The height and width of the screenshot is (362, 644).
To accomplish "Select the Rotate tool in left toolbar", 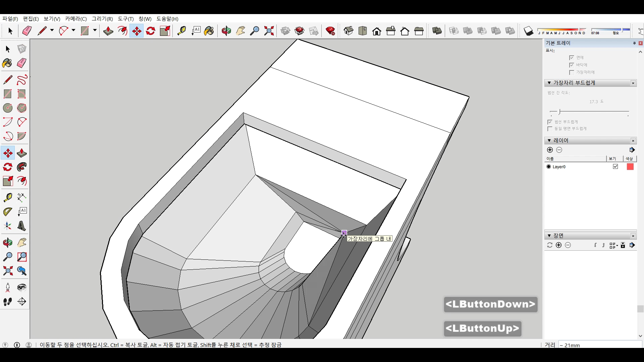I will (x=8, y=167).
